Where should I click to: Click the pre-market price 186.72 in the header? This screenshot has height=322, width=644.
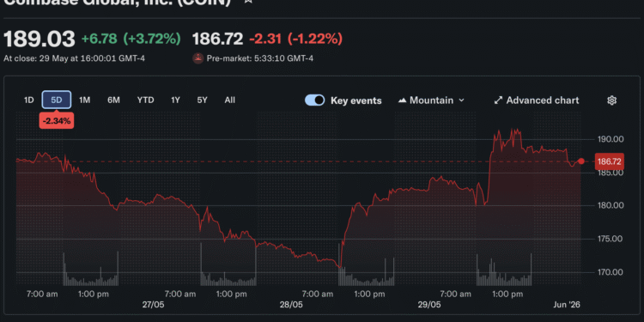(x=218, y=39)
